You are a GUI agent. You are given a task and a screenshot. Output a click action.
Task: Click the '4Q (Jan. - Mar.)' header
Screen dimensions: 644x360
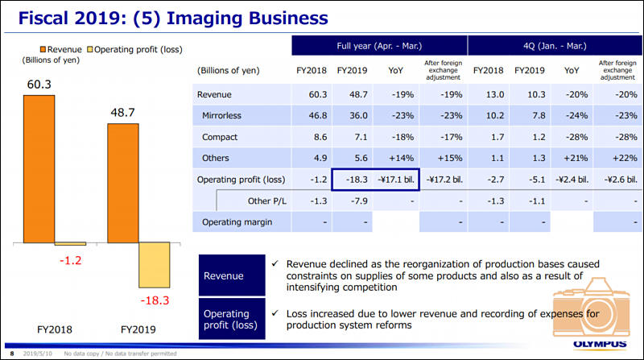click(x=555, y=46)
